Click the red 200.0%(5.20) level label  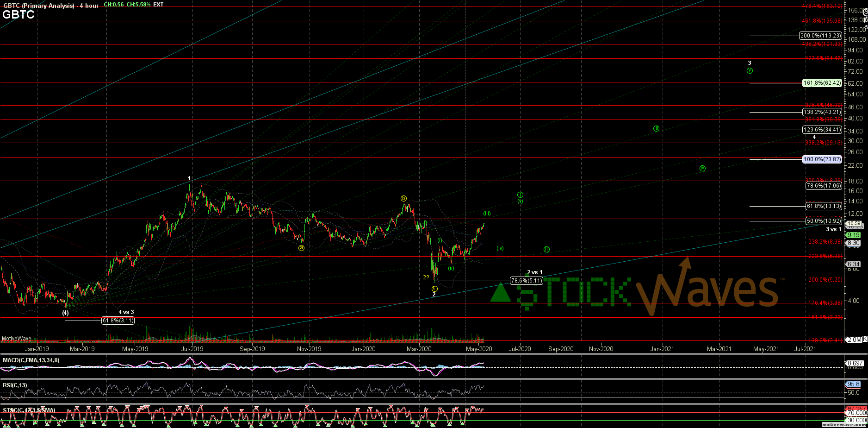tap(825, 280)
